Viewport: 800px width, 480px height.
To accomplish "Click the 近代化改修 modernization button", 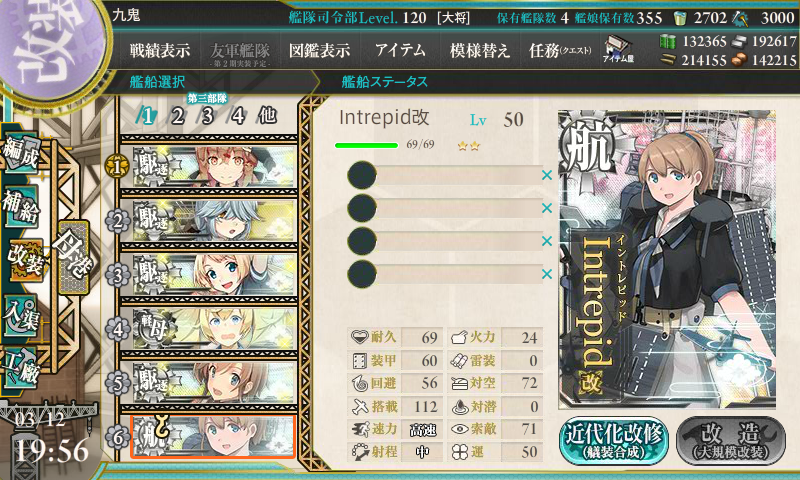I will click(614, 441).
